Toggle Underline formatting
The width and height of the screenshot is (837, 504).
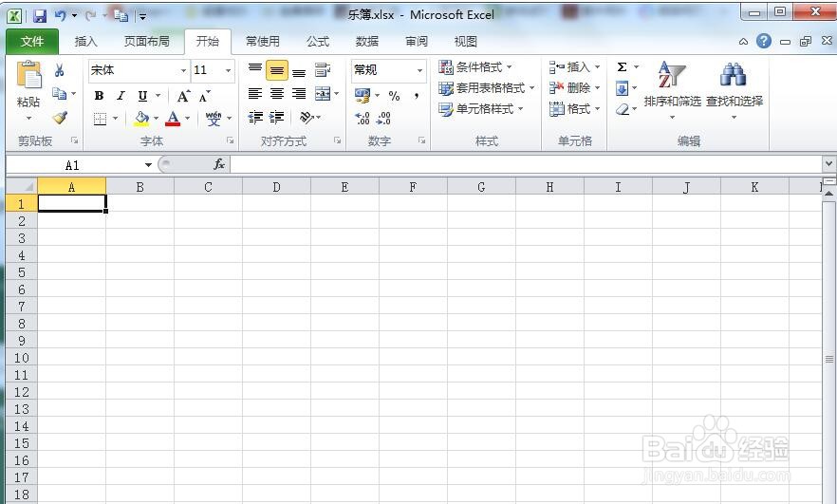(x=142, y=96)
